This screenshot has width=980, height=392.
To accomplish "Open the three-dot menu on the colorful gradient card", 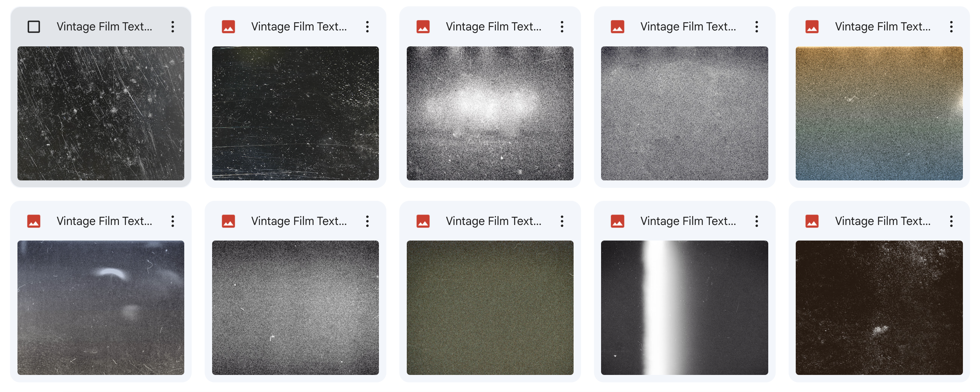I will (951, 27).
